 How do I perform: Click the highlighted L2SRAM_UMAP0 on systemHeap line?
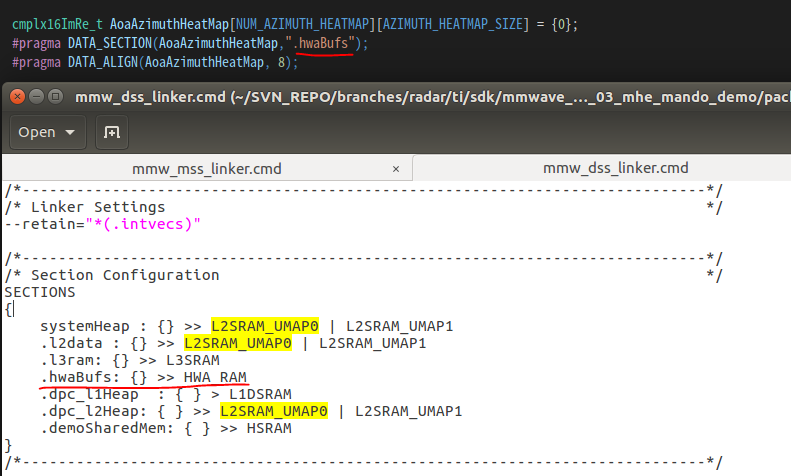[265, 326]
